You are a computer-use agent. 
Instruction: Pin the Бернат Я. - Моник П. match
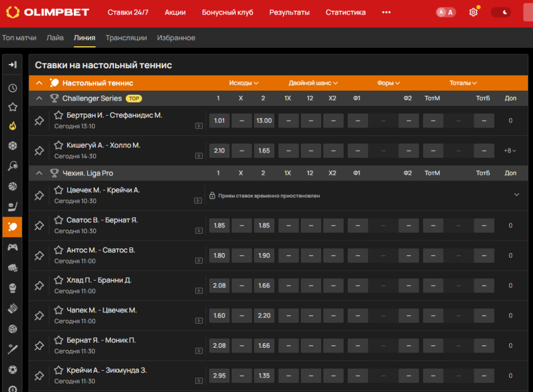point(39,346)
